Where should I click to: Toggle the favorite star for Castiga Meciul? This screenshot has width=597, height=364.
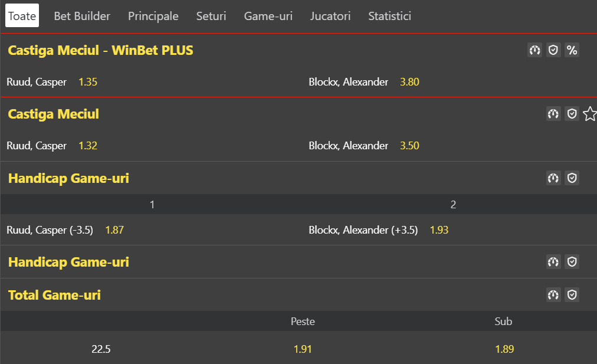(589, 113)
